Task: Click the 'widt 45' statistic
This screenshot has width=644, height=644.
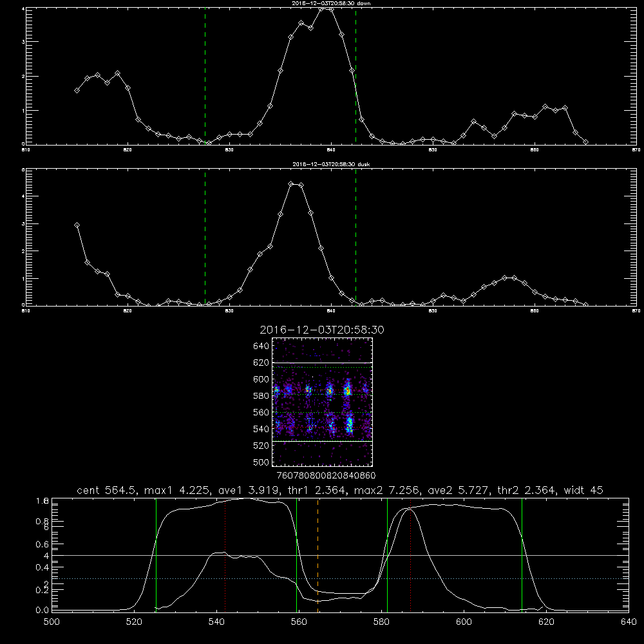Action: pos(583,490)
